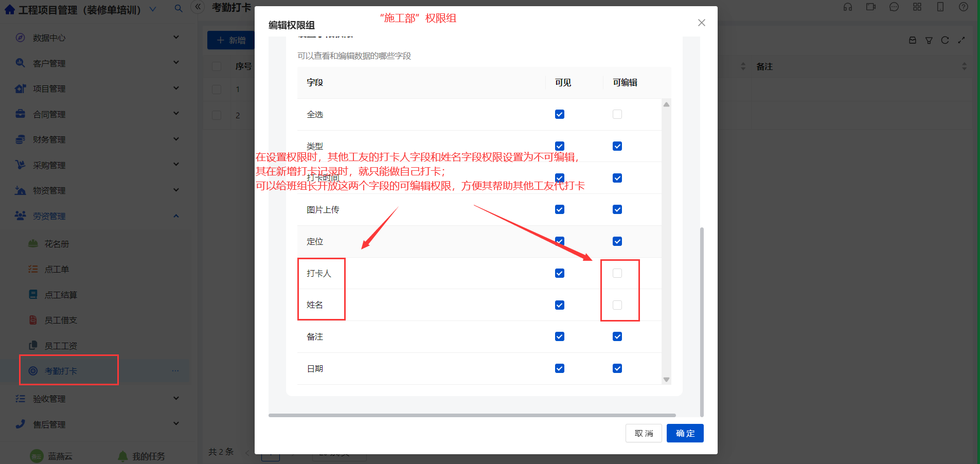The width and height of the screenshot is (980, 464).
Task: Open the video camera icon in top bar
Action: tap(871, 7)
